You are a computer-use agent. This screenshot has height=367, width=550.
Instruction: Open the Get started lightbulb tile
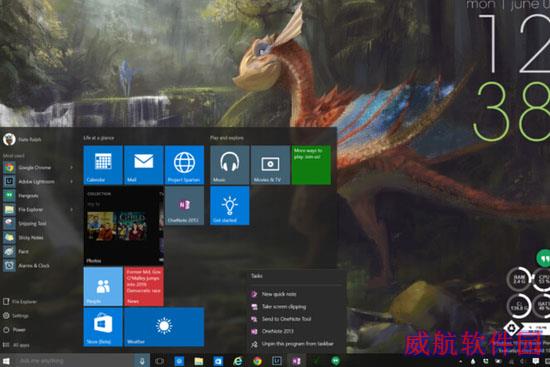tap(230, 206)
